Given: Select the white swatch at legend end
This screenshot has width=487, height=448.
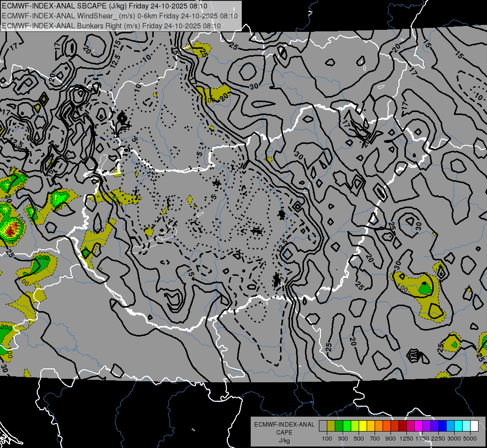Looking at the screenshot, I should 474,426.
